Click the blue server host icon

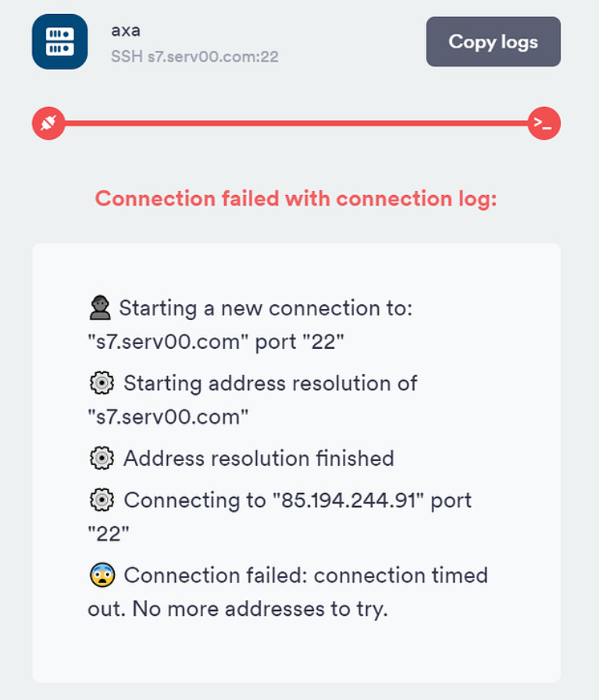[x=60, y=41]
